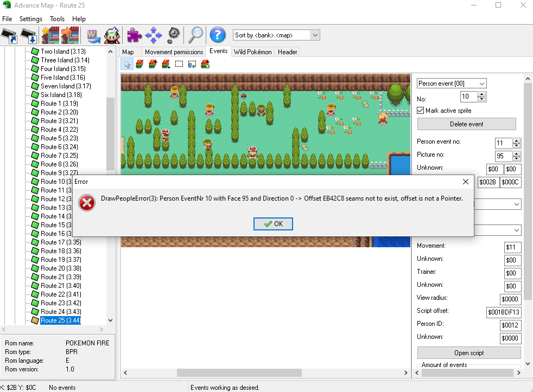The width and height of the screenshot is (533, 392).
Task: Click the save ROM toolbar icon
Action: coord(28,36)
